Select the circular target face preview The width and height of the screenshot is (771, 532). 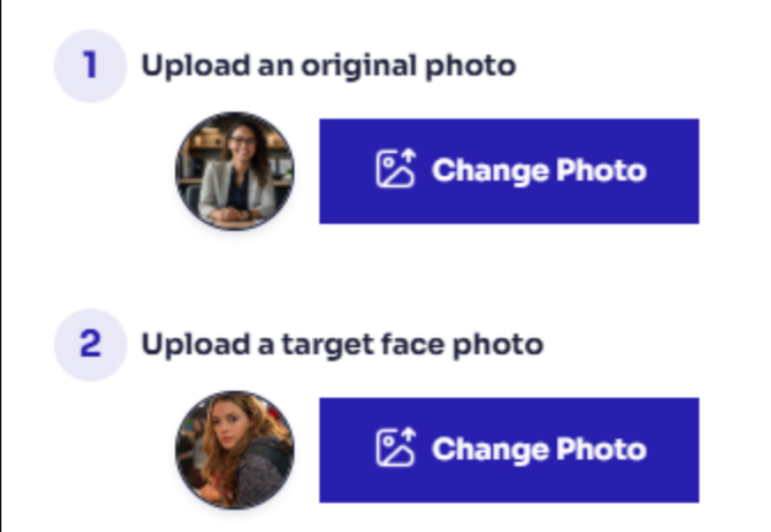point(235,449)
